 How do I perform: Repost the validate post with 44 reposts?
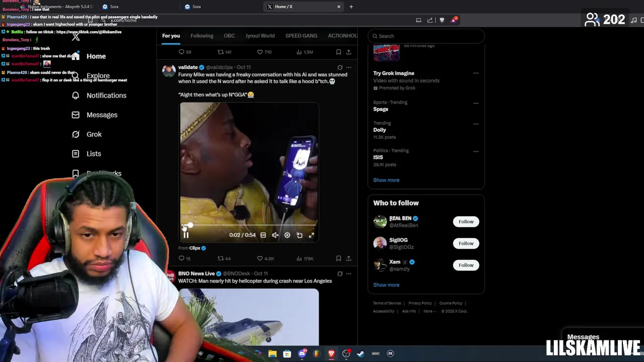tap(223, 258)
